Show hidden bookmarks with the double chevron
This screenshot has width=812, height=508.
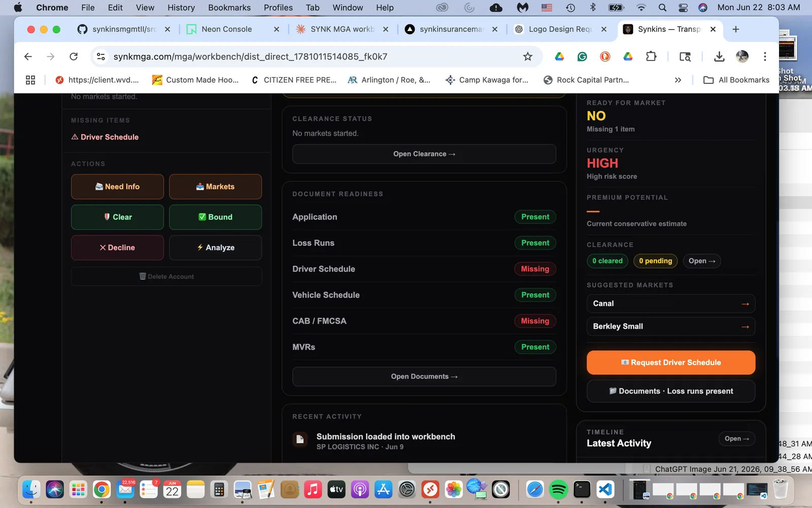678,80
